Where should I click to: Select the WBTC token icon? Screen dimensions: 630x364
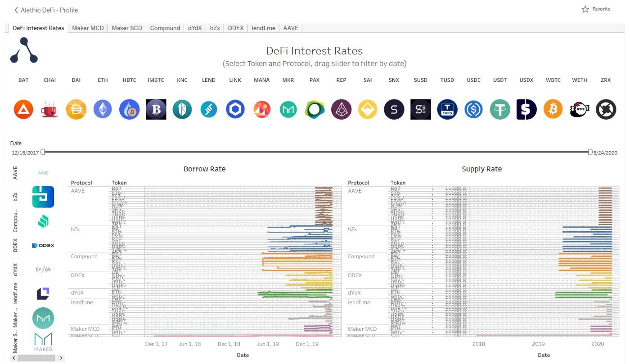click(553, 109)
